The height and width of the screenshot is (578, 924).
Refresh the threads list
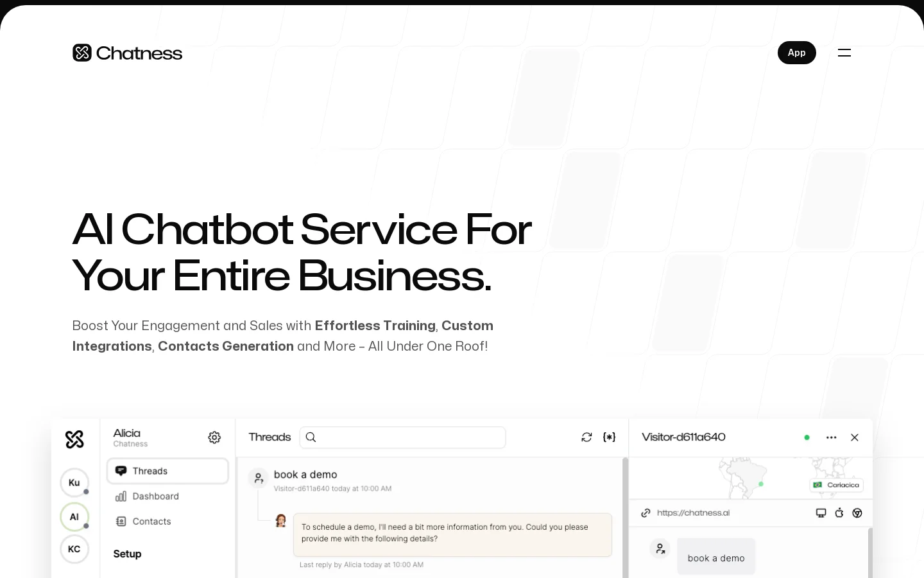click(x=586, y=437)
